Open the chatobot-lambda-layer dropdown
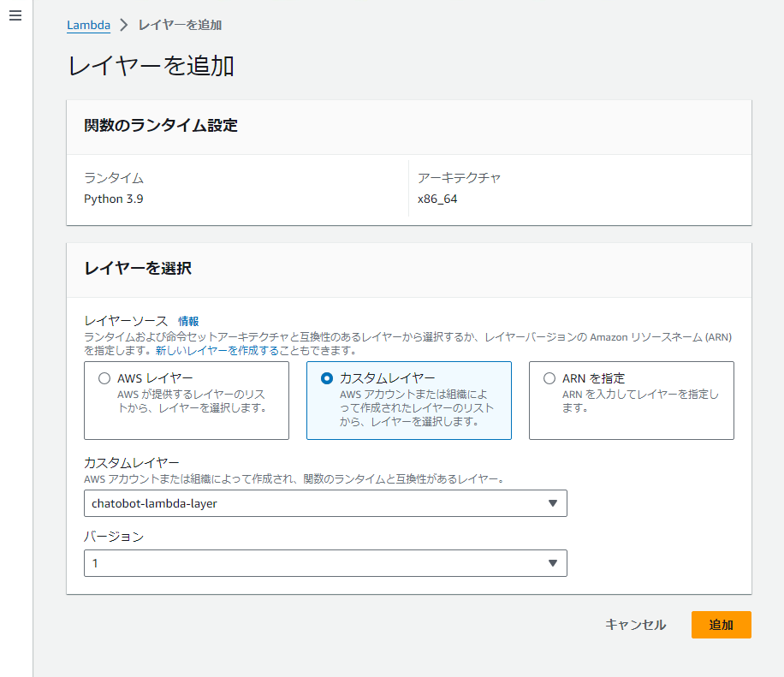784x677 pixels. 325,503
